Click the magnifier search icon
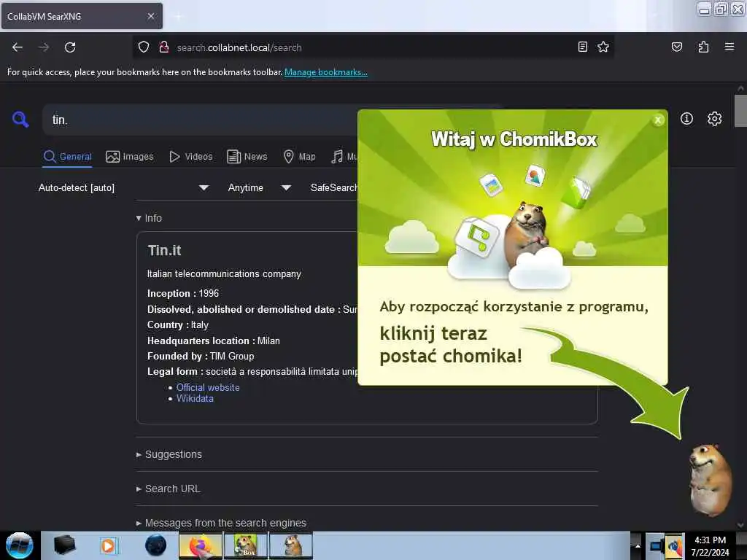The width and height of the screenshot is (747, 560). (20, 119)
